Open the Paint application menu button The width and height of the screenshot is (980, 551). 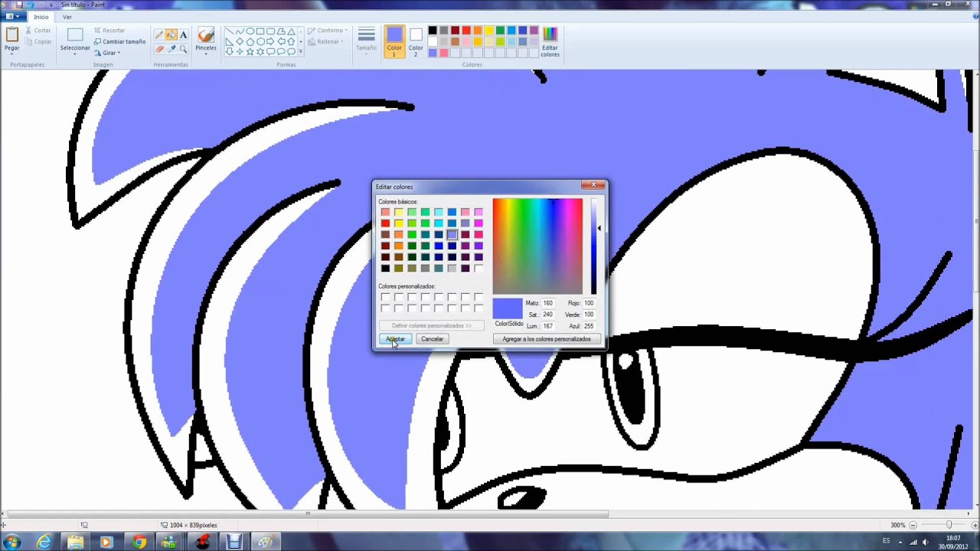coord(13,17)
